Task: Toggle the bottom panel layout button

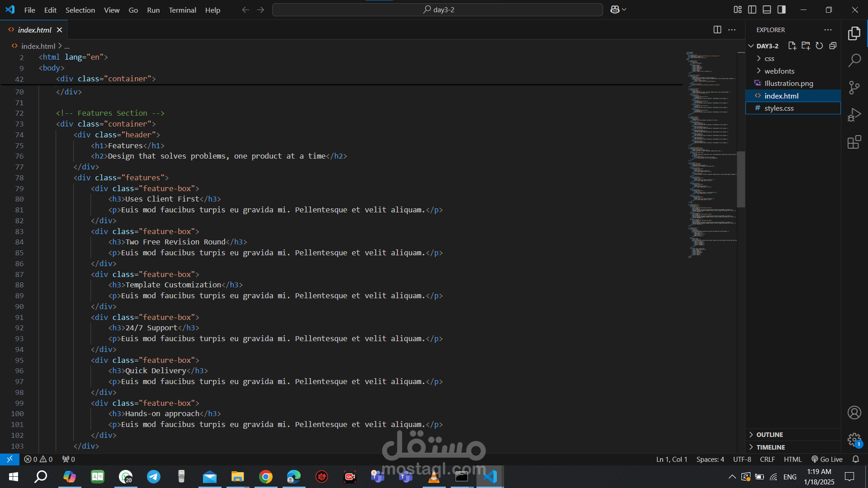Action: pyautogui.click(x=767, y=9)
